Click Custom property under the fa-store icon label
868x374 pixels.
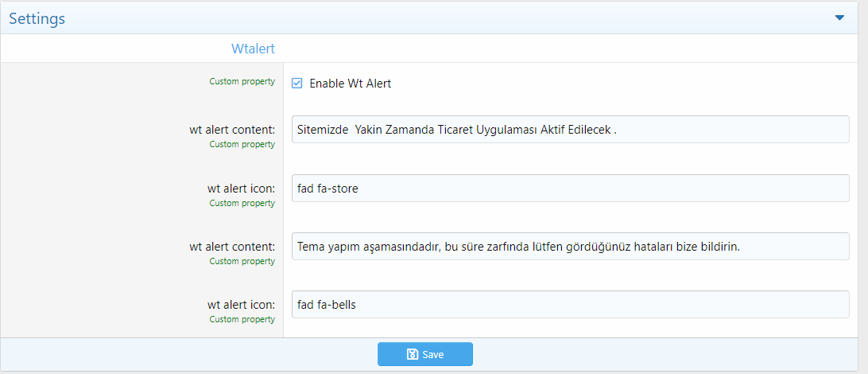pyautogui.click(x=242, y=203)
